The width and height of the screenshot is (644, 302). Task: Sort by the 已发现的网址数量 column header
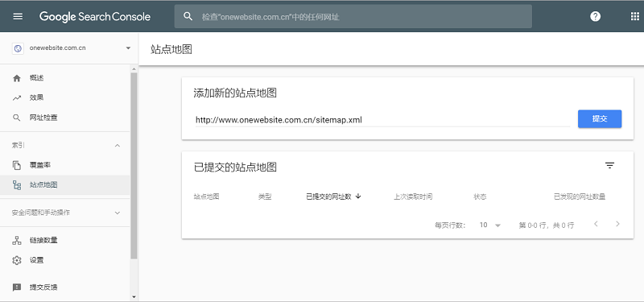click(580, 197)
